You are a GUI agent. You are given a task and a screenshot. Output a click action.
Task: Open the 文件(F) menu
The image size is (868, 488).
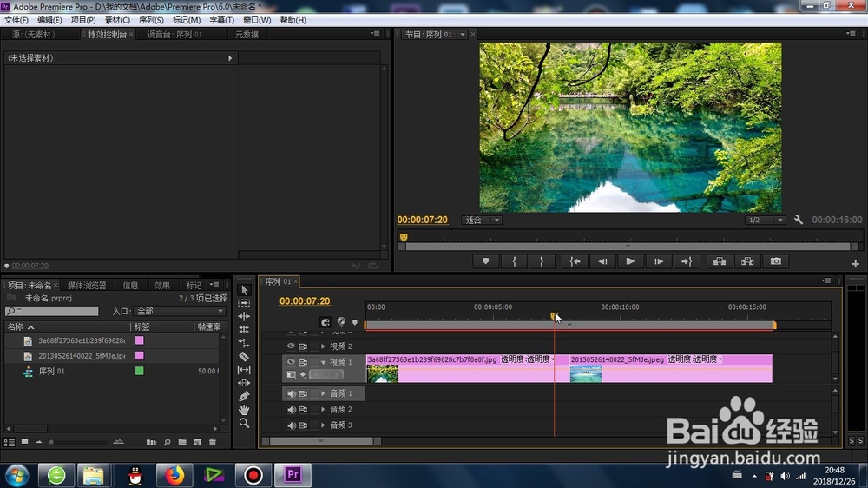(x=16, y=20)
